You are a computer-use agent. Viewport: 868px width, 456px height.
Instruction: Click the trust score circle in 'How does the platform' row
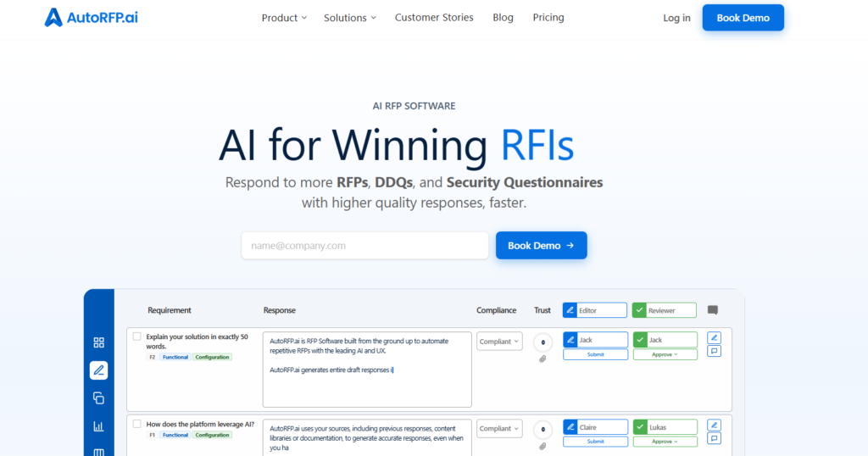[x=543, y=429]
